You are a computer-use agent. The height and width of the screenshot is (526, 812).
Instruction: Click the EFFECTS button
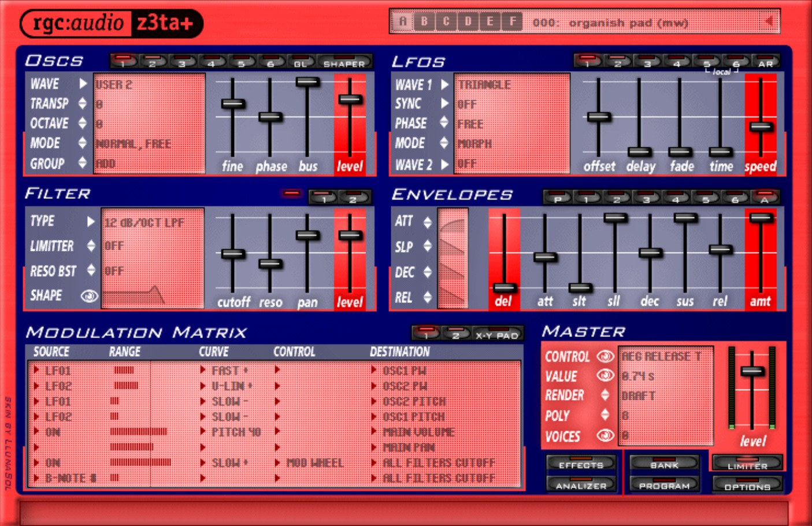click(x=581, y=464)
